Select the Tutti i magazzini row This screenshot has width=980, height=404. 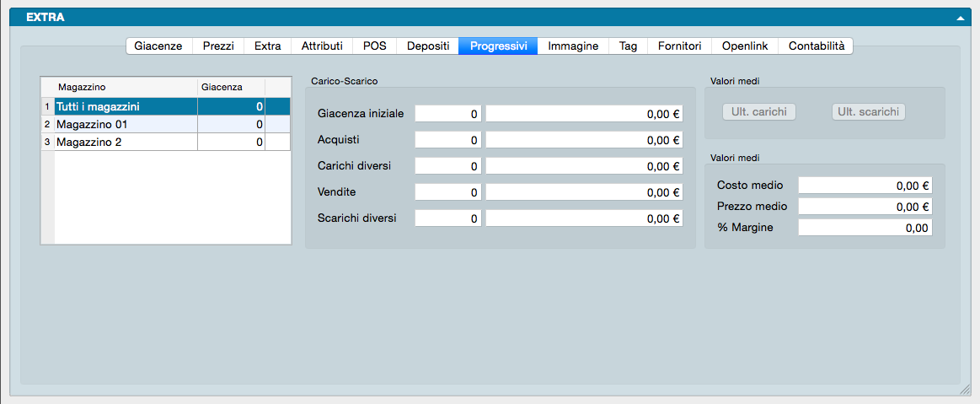126,107
